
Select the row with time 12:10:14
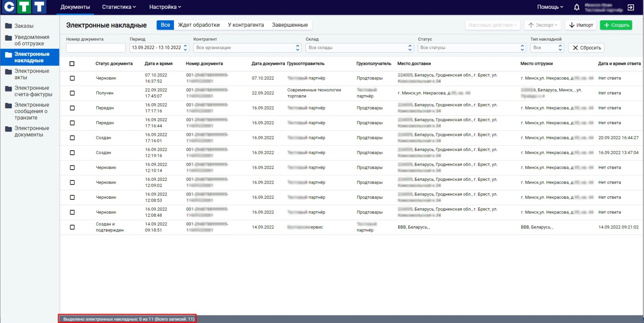[x=72, y=168]
